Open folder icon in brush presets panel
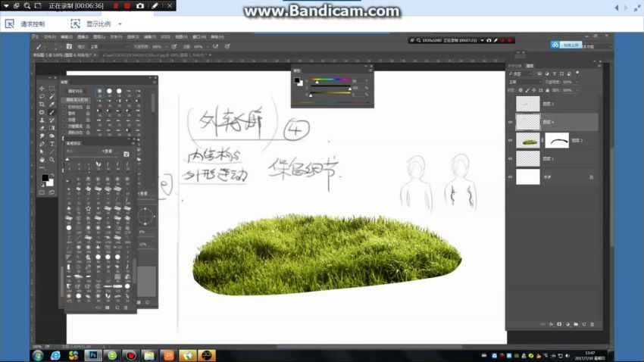The width and height of the screenshot is (644, 362). [126, 154]
